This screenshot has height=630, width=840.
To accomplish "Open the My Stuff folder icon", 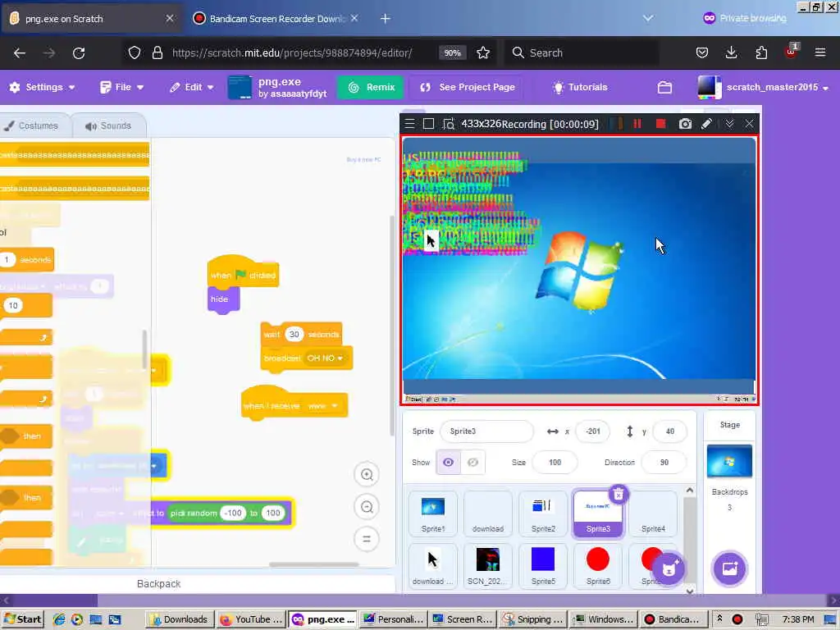I will click(x=664, y=87).
